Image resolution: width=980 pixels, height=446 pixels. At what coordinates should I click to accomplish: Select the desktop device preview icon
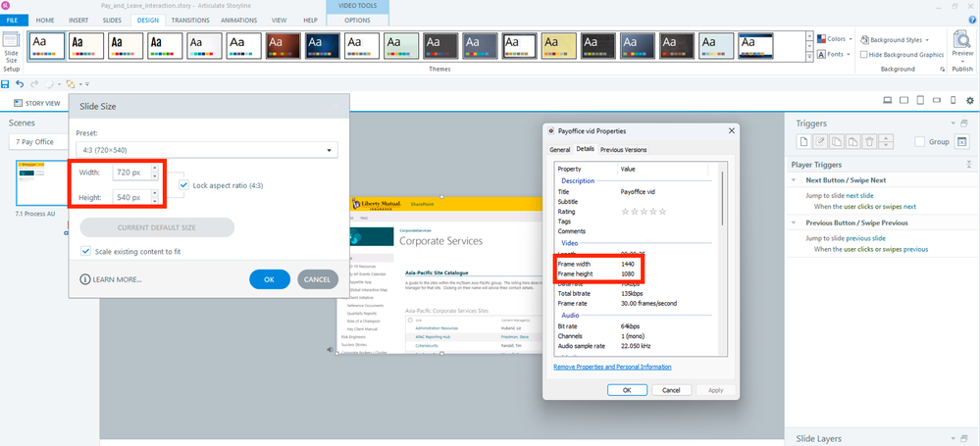coord(888,101)
